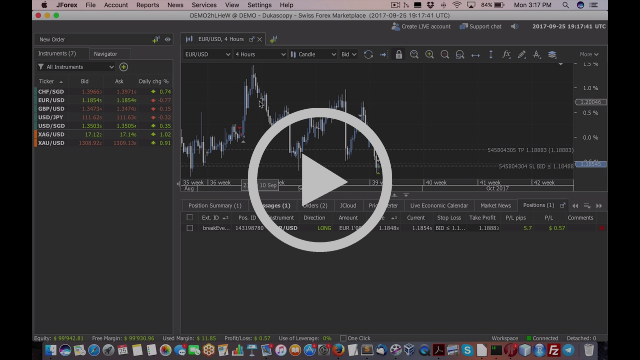The image size is (640, 360).
Task: Close the EUR/USD, 4 Hours chart tab
Action: point(260,39)
